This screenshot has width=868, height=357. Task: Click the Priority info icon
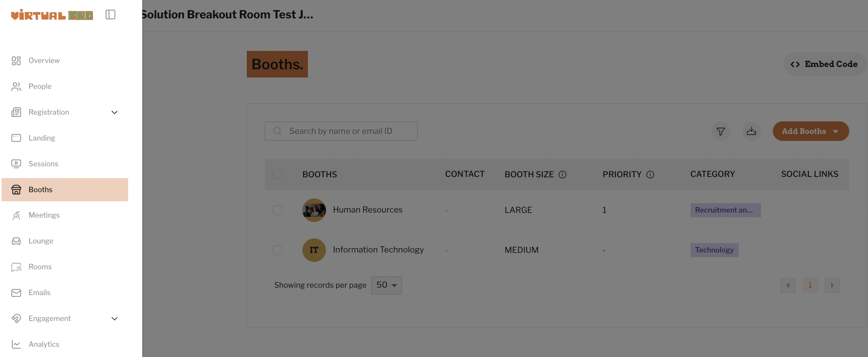pos(650,175)
